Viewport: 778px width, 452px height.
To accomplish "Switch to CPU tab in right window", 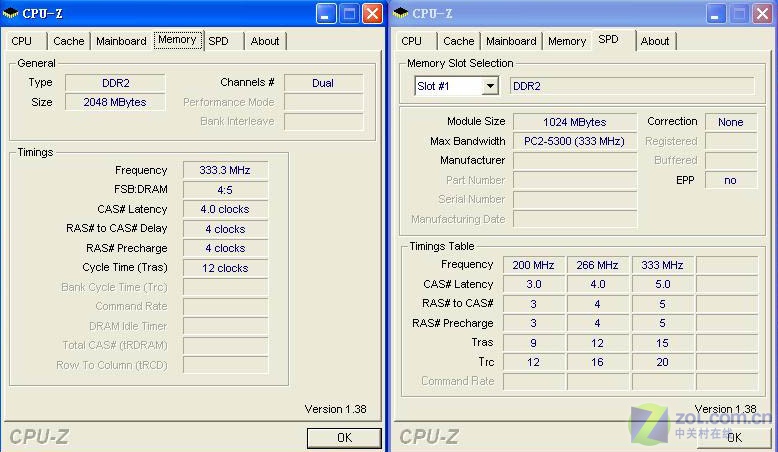I will tap(411, 41).
